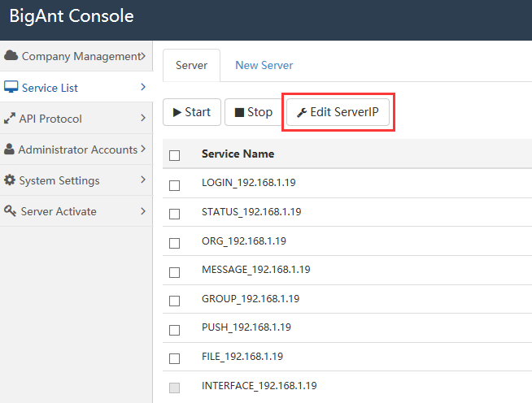
Task: Click the key icon beside Server Activate
Action: coord(11,210)
